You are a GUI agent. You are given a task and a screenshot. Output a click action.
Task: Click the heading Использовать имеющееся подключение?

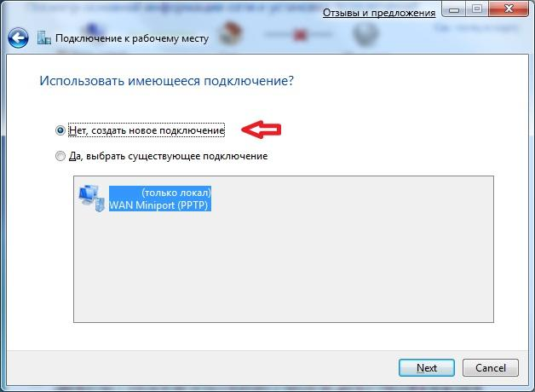click(x=166, y=81)
